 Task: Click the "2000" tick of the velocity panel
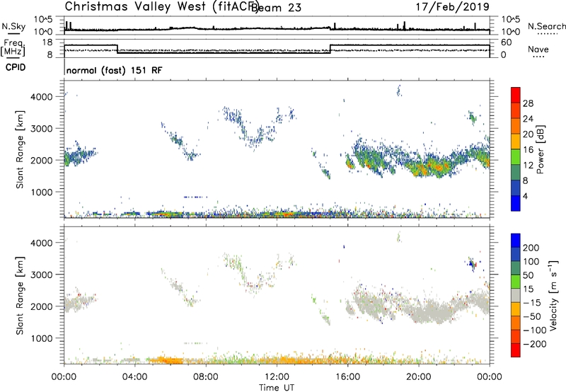(42, 306)
